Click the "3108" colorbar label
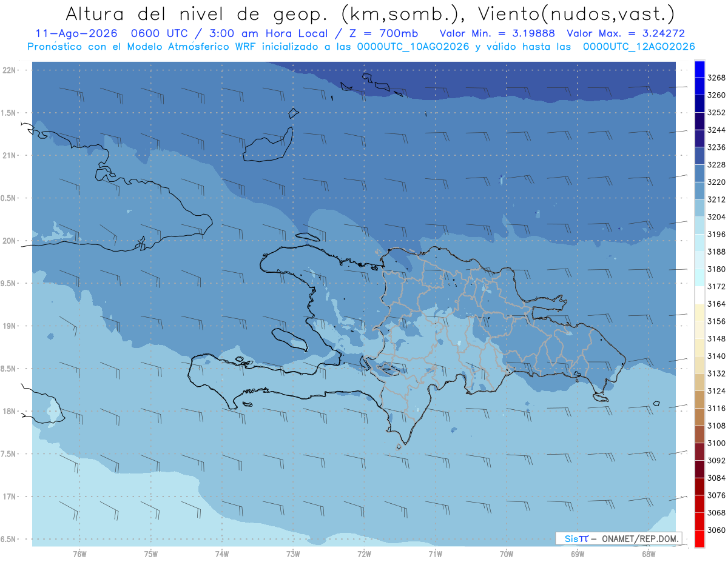The height and width of the screenshot is (562, 728). point(716,426)
